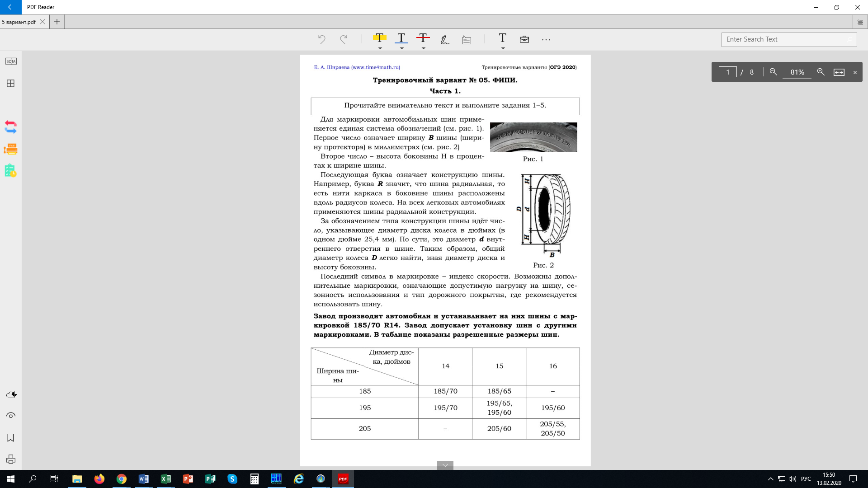
Task: Redo the last undone action
Action: point(344,39)
